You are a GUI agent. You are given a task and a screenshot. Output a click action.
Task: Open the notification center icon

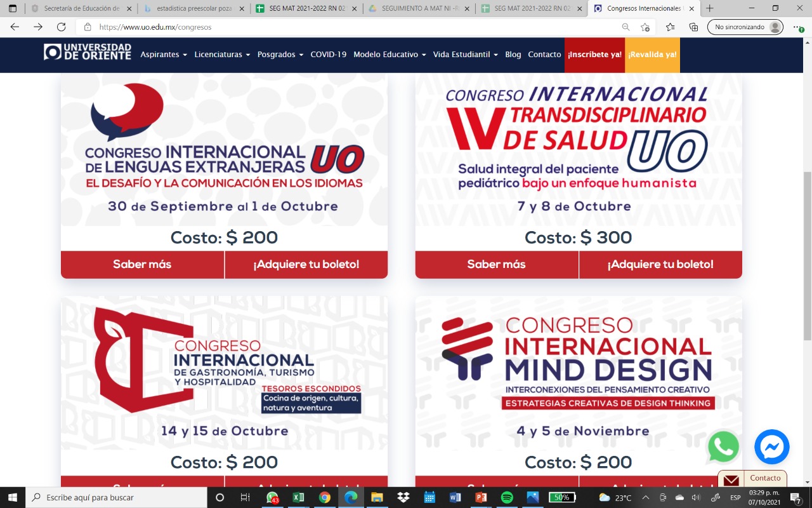pyautogui.click(x=796, y=497)
